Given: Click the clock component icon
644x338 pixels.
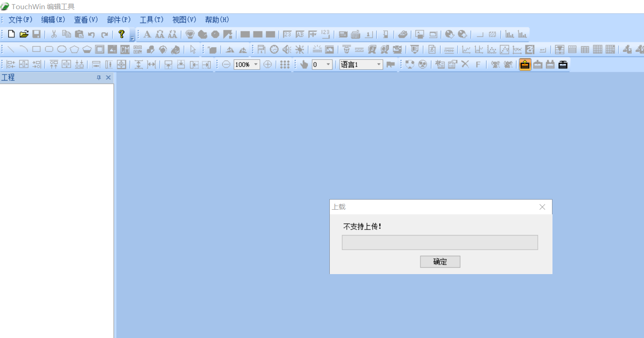Looking at the screenshot, I should point(274,50).
